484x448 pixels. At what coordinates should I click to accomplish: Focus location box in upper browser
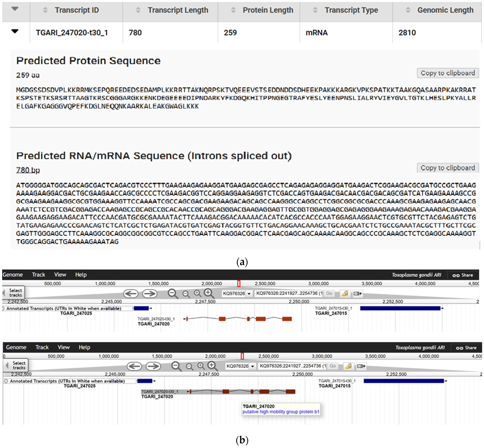click(x=289, y=293)
